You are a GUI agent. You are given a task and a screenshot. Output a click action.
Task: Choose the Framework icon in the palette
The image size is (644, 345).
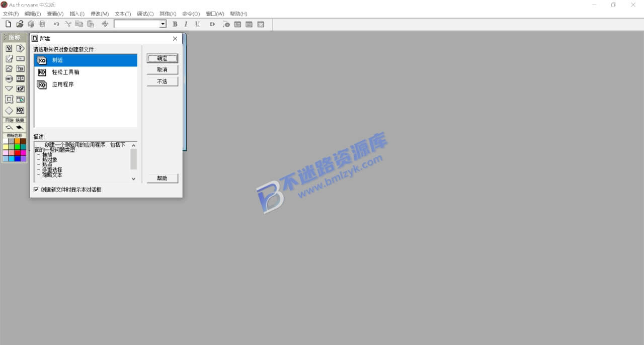point(9,99)
